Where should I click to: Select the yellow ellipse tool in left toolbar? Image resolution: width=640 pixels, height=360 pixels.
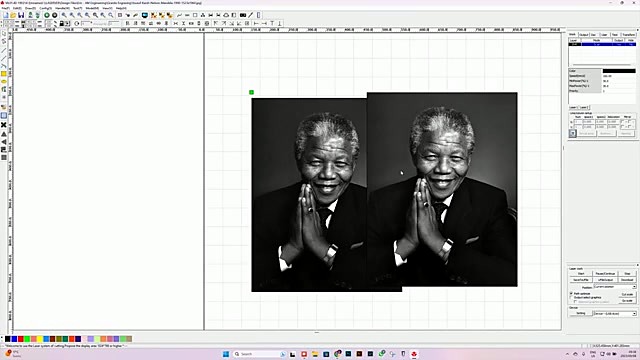[x=4, y=81]
